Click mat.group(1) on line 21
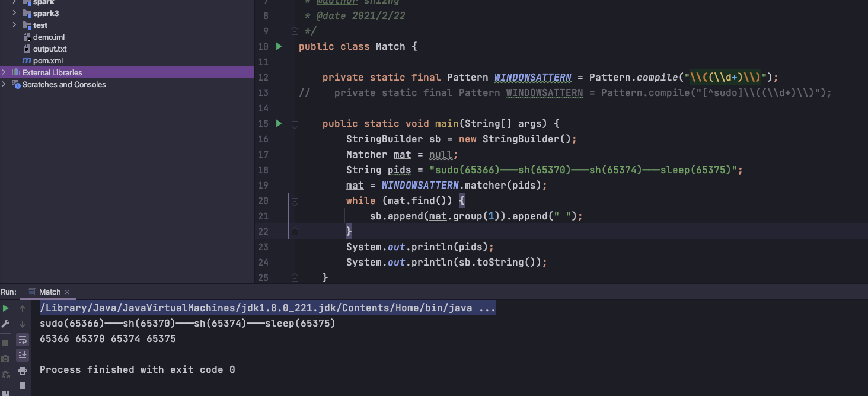Viewport: 868px width, 396px height. (465, 216)
